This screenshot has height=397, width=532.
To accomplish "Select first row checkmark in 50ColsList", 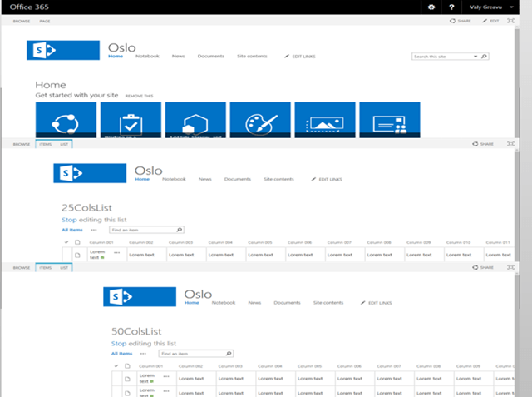I will coord(116,379).
